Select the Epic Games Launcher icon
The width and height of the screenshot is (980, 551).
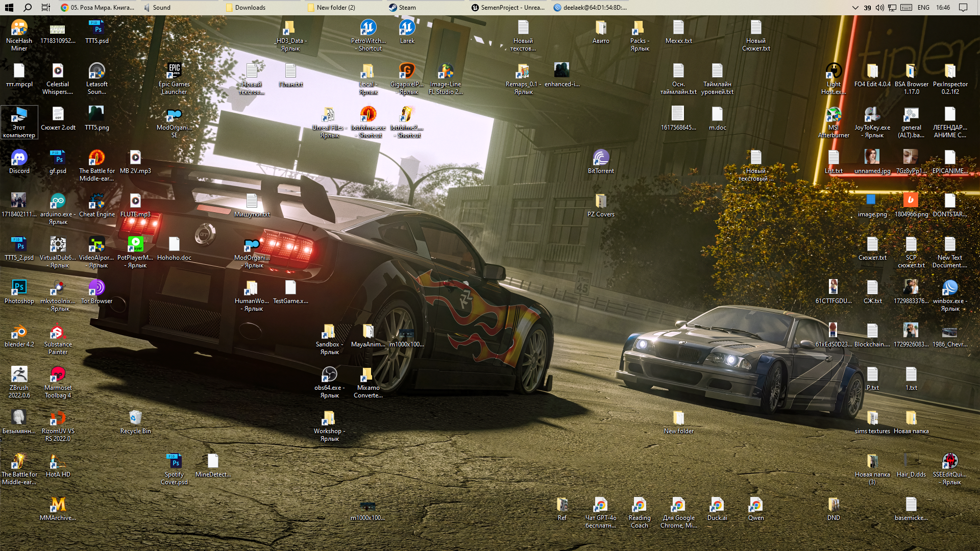(174, 72)
